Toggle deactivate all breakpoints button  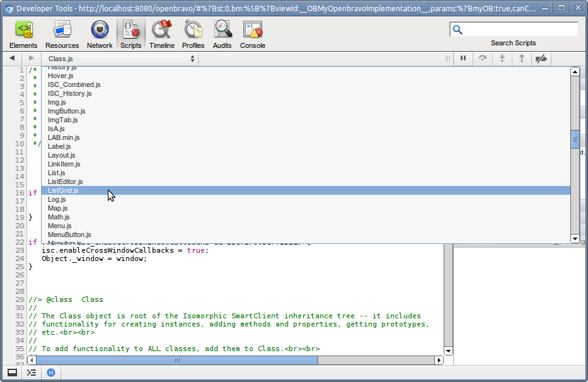coord(541,59)
